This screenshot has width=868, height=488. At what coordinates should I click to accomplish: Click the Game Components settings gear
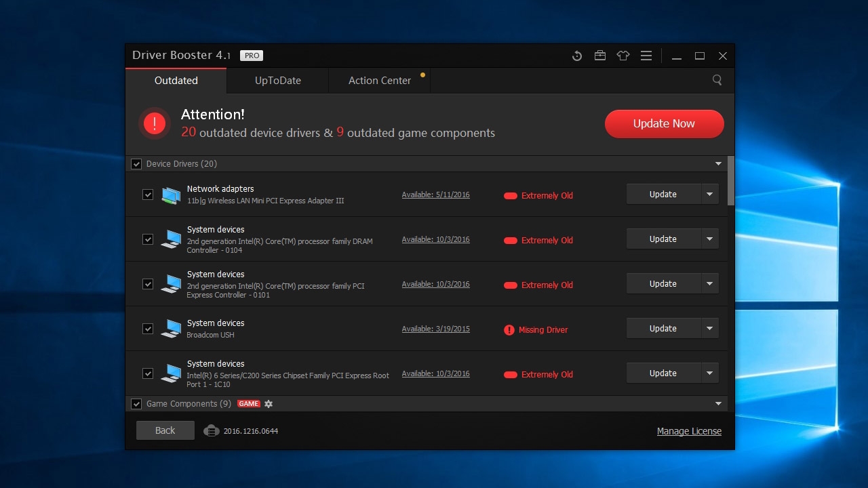[x=269, y=404]
